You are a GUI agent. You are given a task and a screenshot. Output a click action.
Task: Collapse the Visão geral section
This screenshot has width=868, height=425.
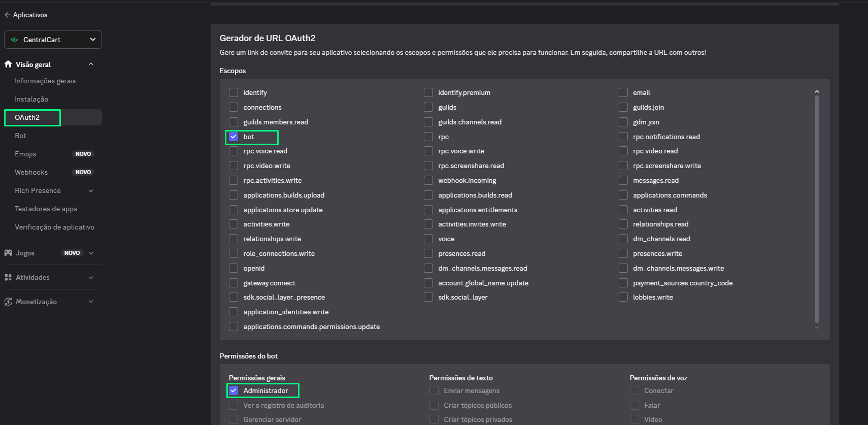[91, 64]
